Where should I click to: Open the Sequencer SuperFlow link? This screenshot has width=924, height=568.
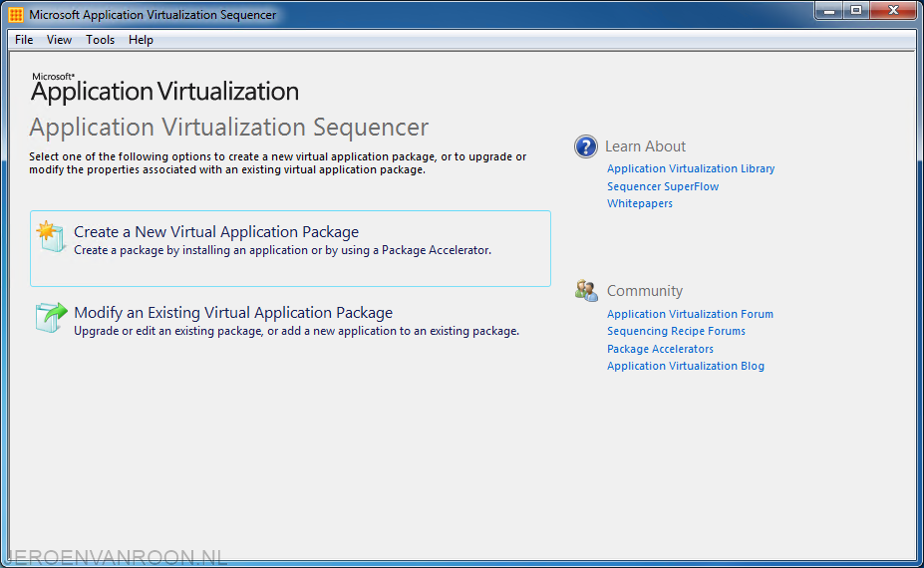[x=663, y=186]
